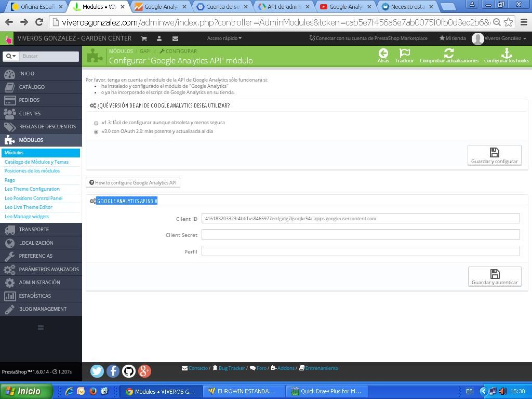Reload the page with browser refresh icon

pyautogui.click(x=39, y=22)
